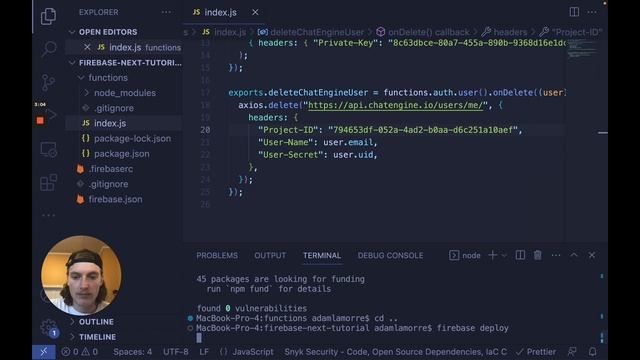Close the terminal panel
This screenshot has width=640, height=360.
(592, 255)
